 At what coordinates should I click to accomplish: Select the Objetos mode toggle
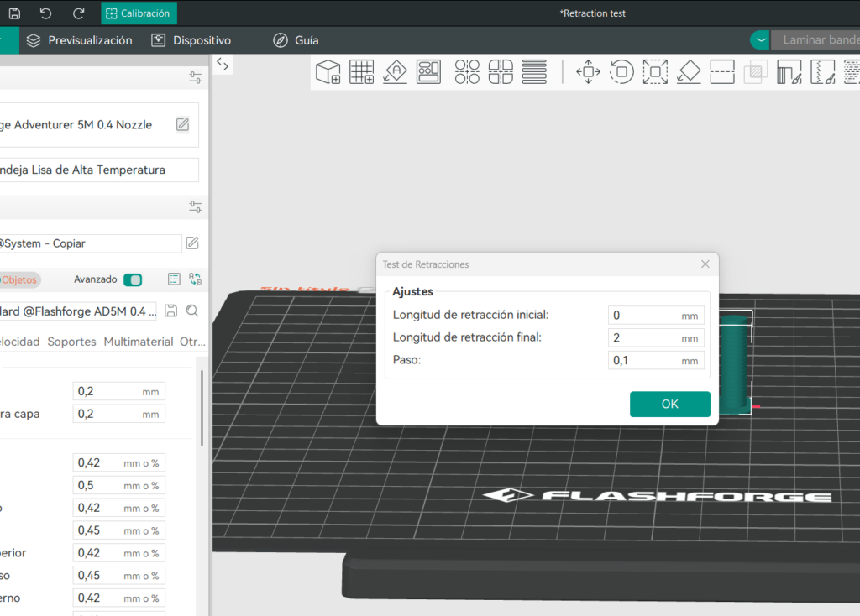18,279
